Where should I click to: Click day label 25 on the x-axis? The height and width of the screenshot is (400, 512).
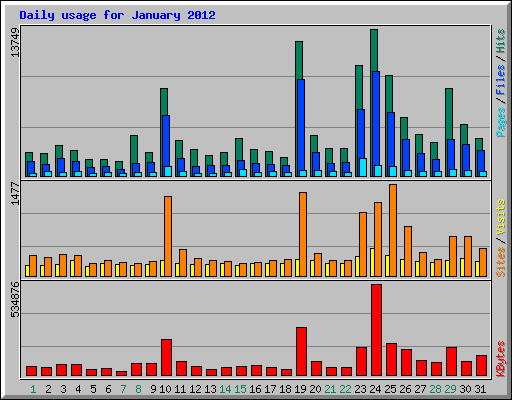pos(390,389)
